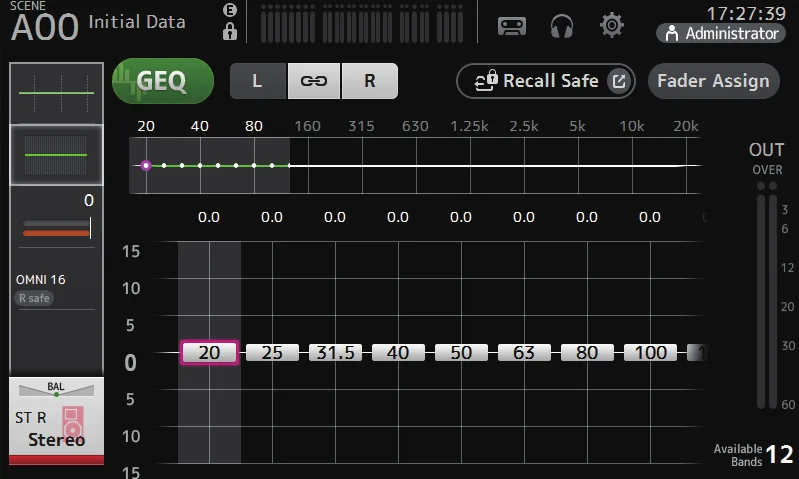
Task: Click the Recall Safe button
Action: pyautogui.click(x=545, y=81)
